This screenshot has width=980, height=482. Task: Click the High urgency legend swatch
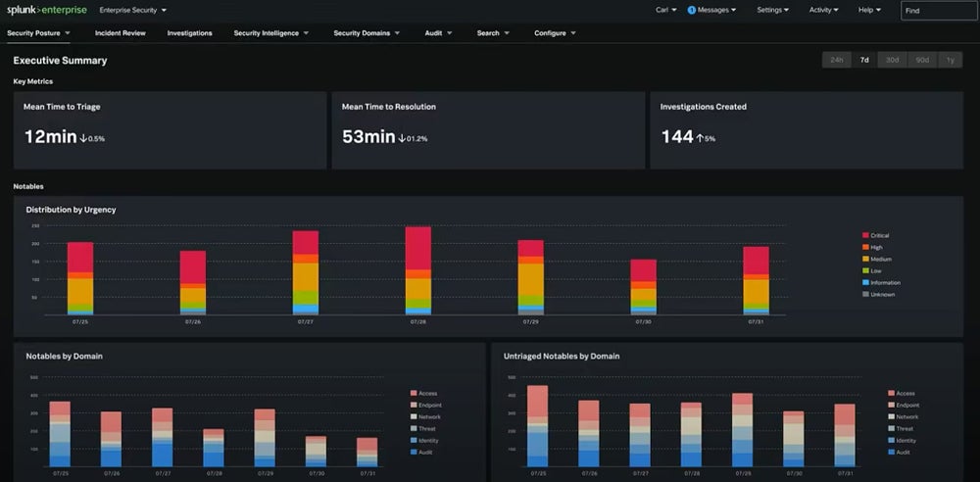pyautogui.click(x=865, y=247)
